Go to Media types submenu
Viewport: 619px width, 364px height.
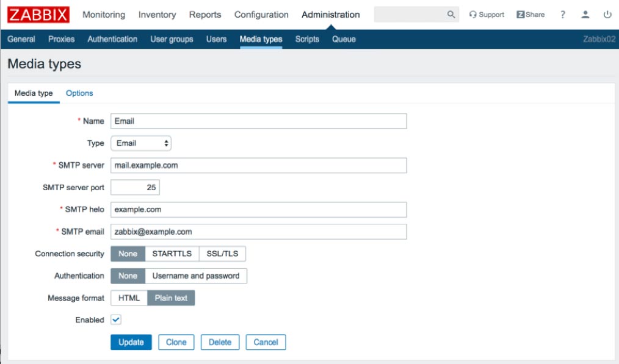point(261,39)
